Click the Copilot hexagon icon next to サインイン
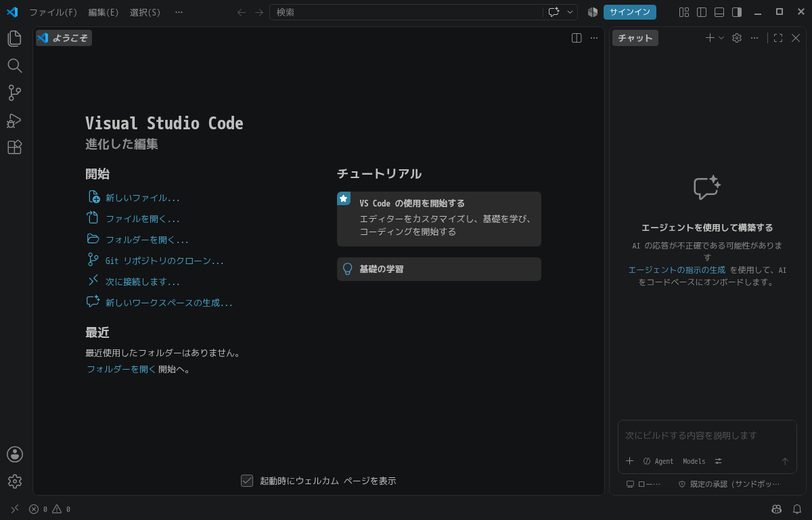The width and height of the screenshot is (812, 520). (593, 12)
